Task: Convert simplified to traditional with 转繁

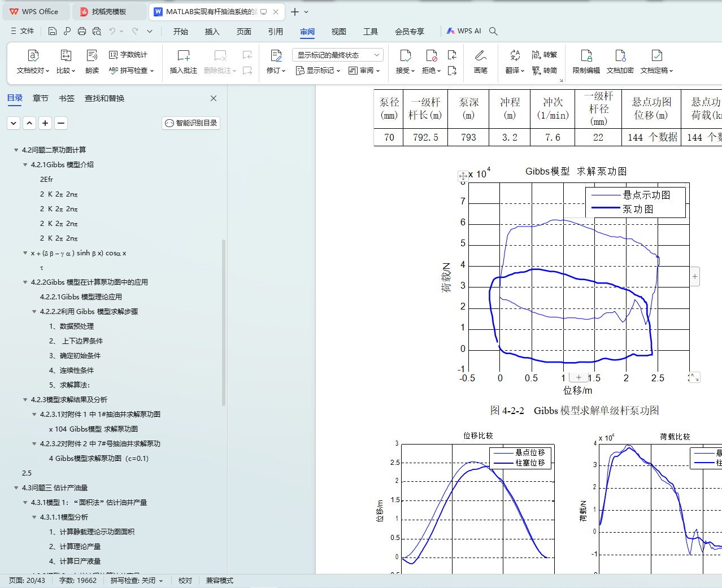Action: pyautogui.click(x=545, y=55)
